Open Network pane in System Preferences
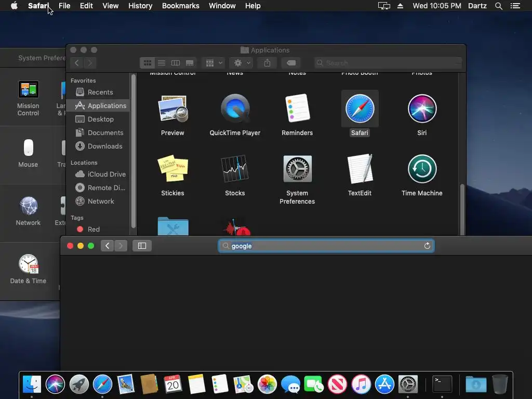This screenshot has height=399, width=532. pyautogui.click(x=28, y=211)
